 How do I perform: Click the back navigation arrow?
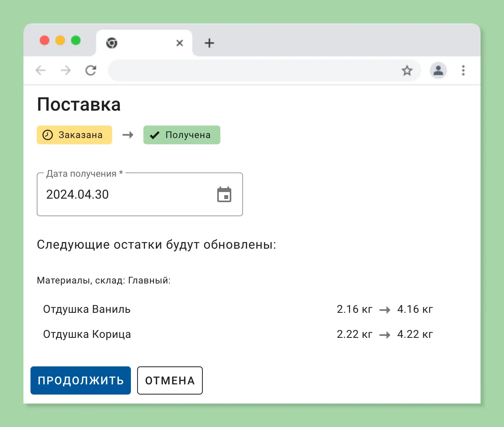41,70
